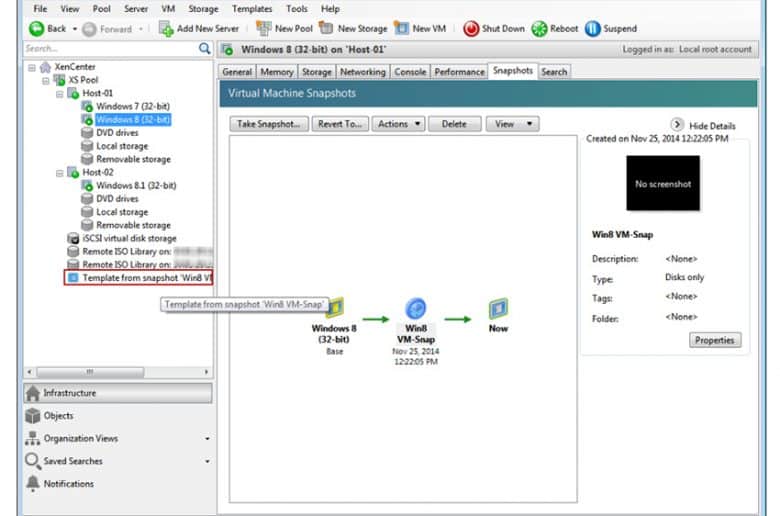This screenshot has width=780, height=516.
Task: Switch to the General tab
Action: pyautogui.click(x=237, y=72)
